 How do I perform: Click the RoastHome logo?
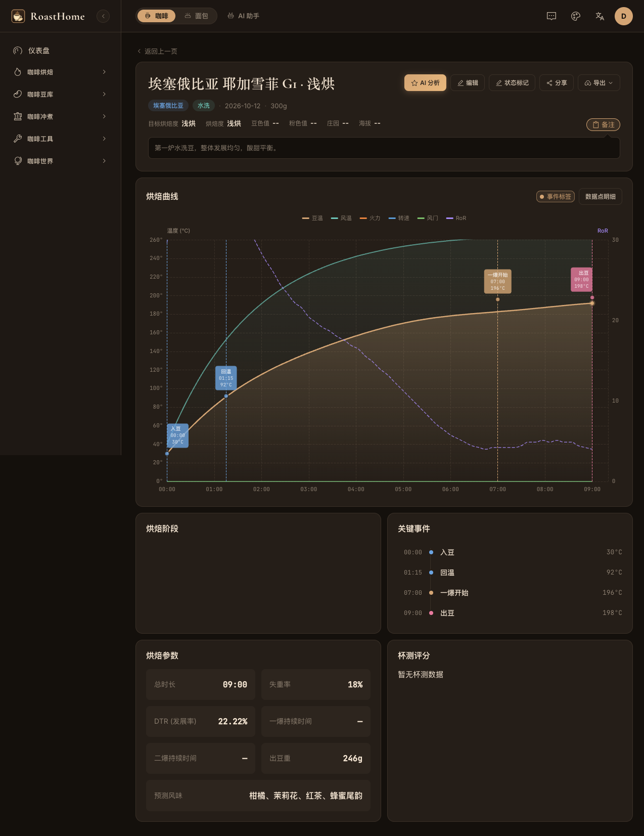tap(48, 16)
